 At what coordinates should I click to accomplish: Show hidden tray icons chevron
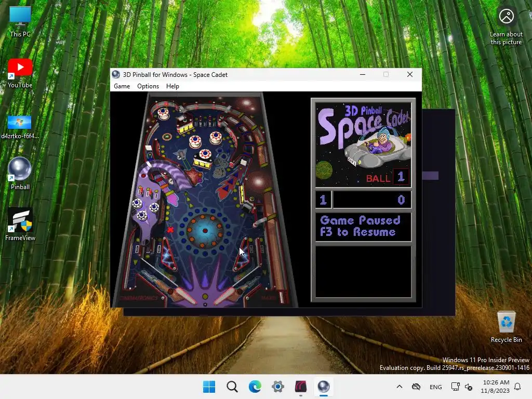point(400,387)
